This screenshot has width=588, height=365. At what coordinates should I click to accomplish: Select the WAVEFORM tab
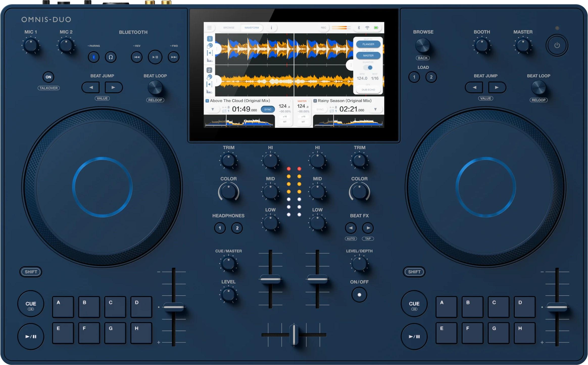click(252, 28)
